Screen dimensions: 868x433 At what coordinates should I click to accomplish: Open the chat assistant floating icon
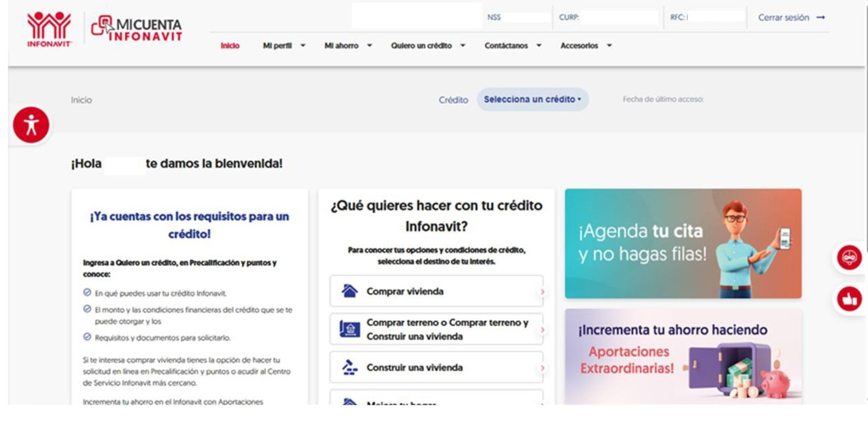coord(849,258)
